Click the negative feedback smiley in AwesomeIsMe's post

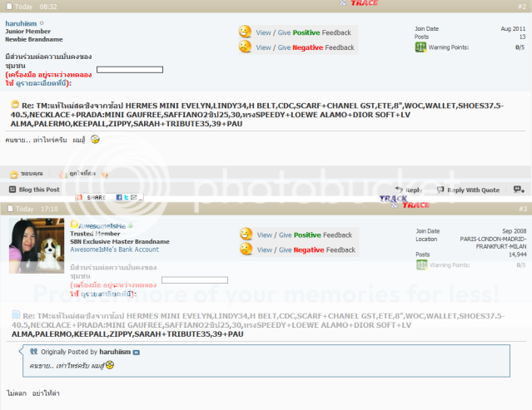pos(246,249)
